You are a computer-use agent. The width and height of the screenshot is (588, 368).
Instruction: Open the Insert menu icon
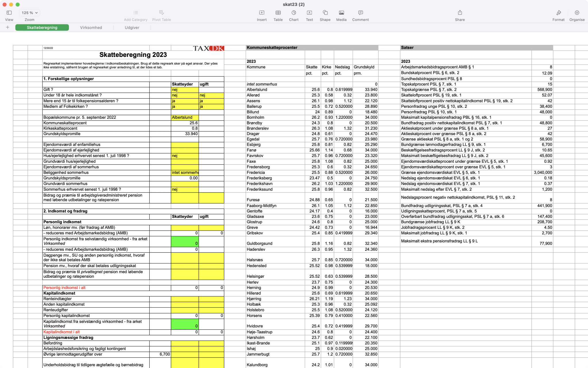(262, 13)
